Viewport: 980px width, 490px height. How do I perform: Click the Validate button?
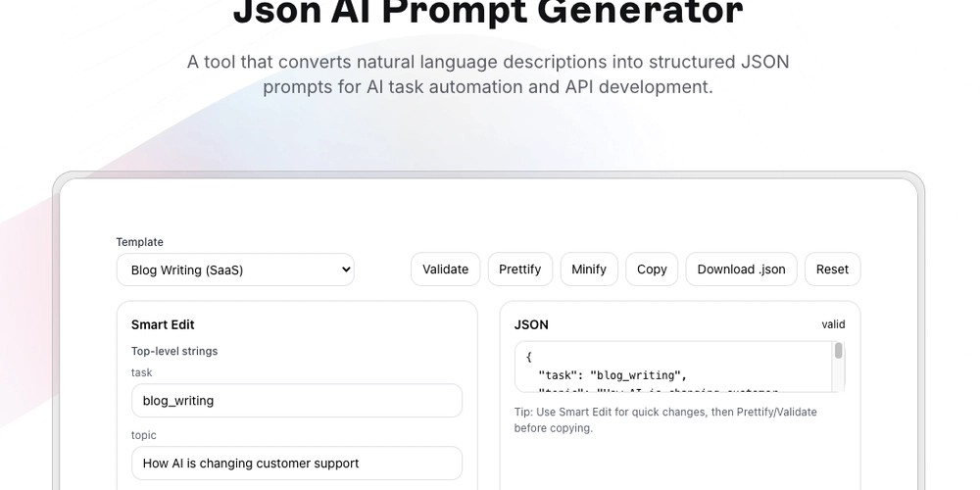point(445,269)
